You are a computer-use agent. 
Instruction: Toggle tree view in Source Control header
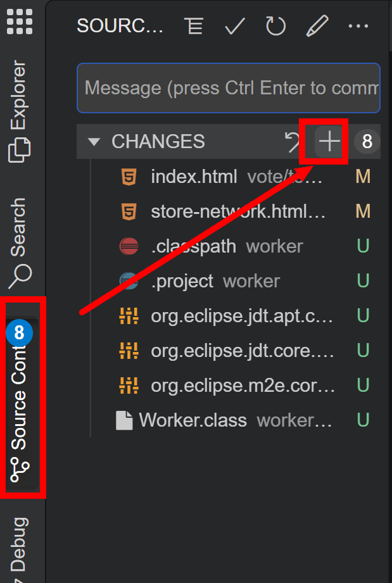[194, 26]
